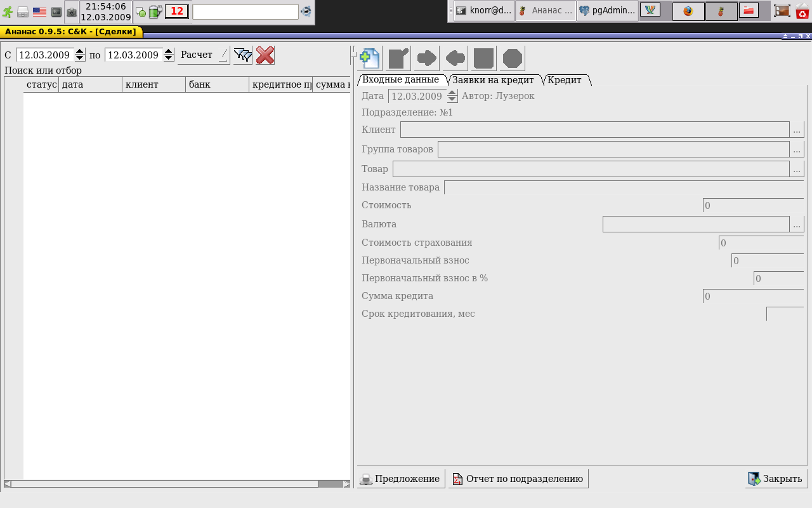Screen dimensions: 812x508
Task: Check the battery power icon
Action: point(155,11)
